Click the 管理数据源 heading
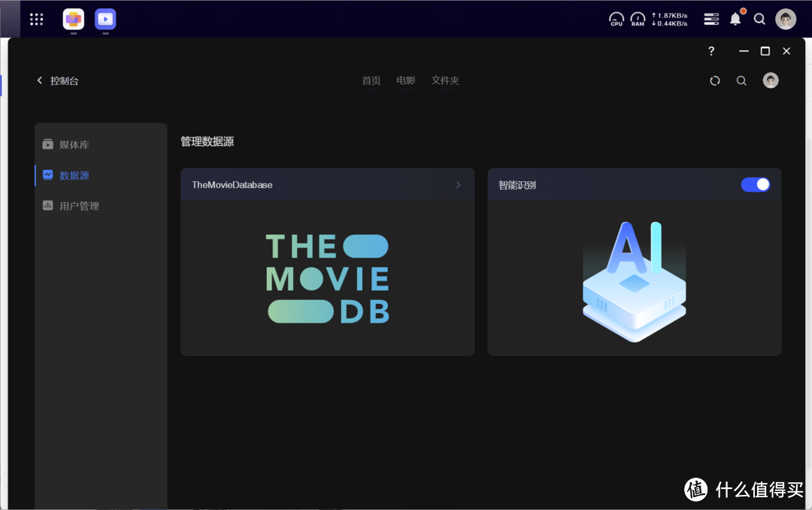This screenshot has height=510, width=812. pos(208,141)
